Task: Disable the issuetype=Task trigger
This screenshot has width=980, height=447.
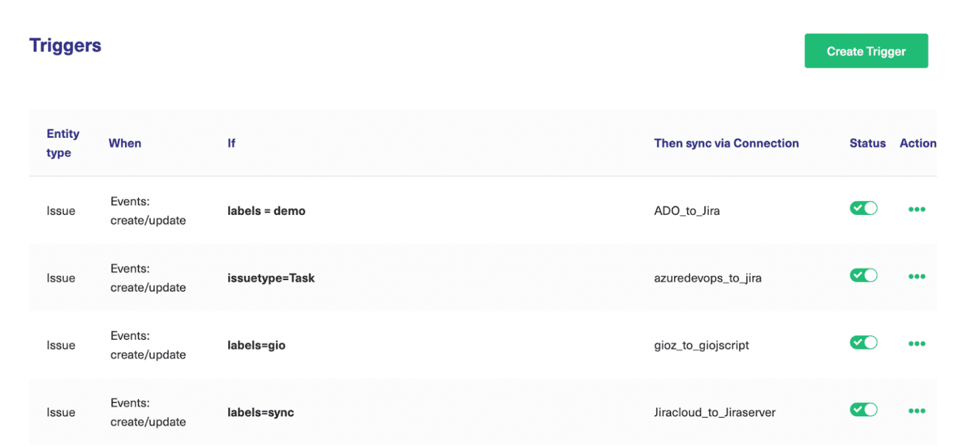Action: pos(863,275)
